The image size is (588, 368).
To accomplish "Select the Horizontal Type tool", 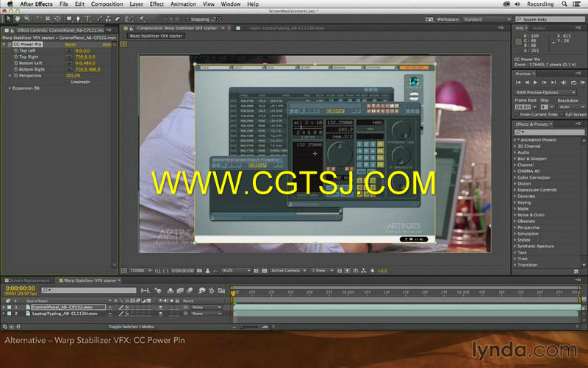I will 87,18.
